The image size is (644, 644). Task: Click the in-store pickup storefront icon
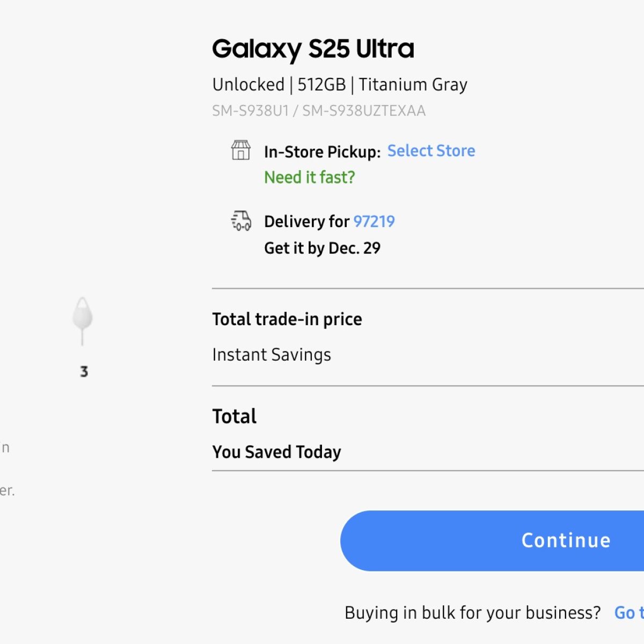click(x=240, y=150)
